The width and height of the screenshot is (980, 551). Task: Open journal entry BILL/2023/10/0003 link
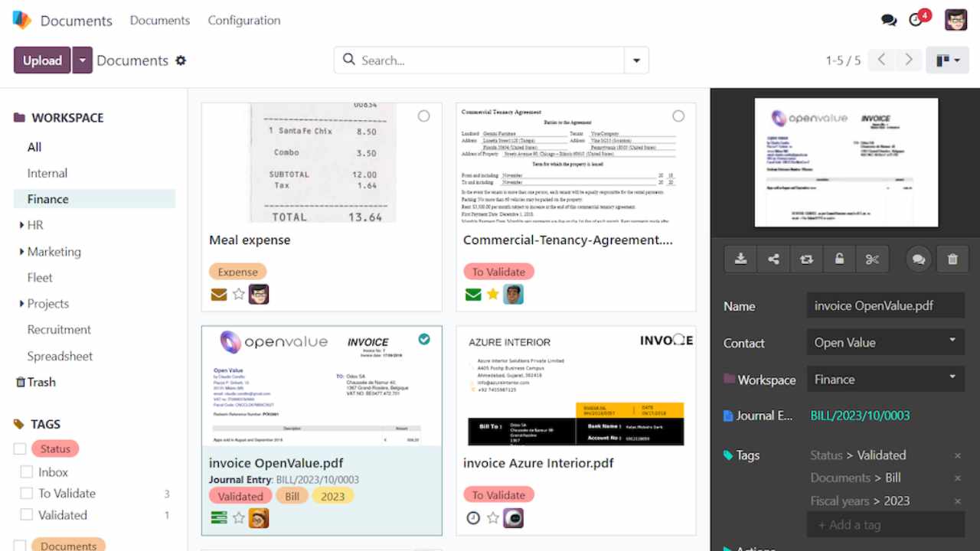point(860,416)
